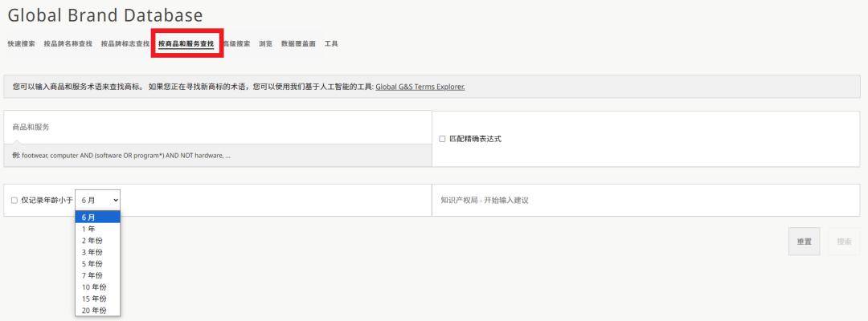This screenshot has width=868, height=321.
Task: Pick 10 年份 from age options
Action: point(93,286)
